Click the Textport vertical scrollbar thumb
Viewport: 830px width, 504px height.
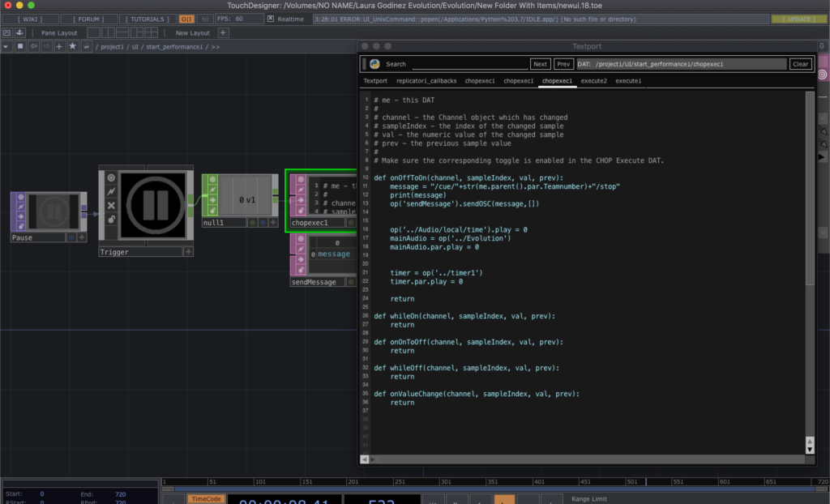[810, 189]
